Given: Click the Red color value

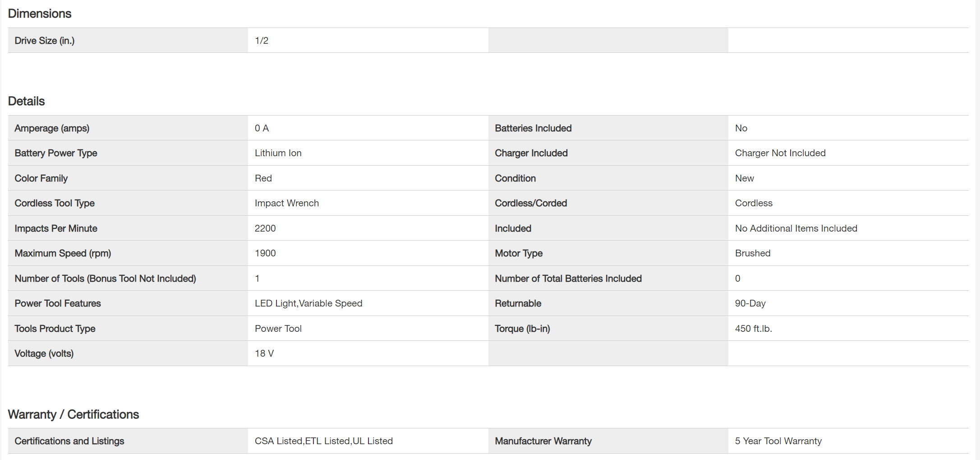Looking at the screenshot, I should (263, 178).
